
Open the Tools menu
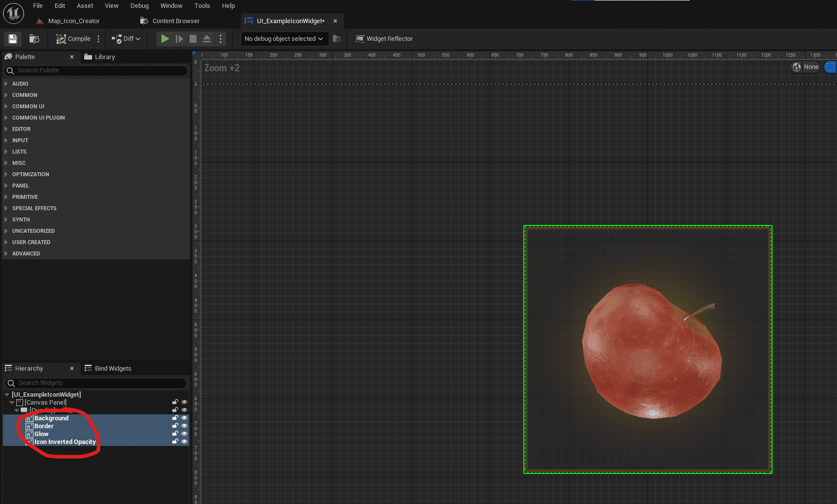pos(202,6)
